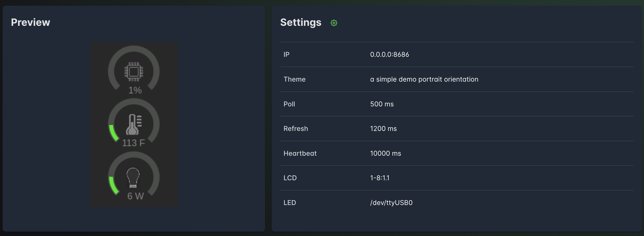Click the Heartbeat value 10000 ms
This screenshot has height=236, width=644.
[x=385, y=153]
